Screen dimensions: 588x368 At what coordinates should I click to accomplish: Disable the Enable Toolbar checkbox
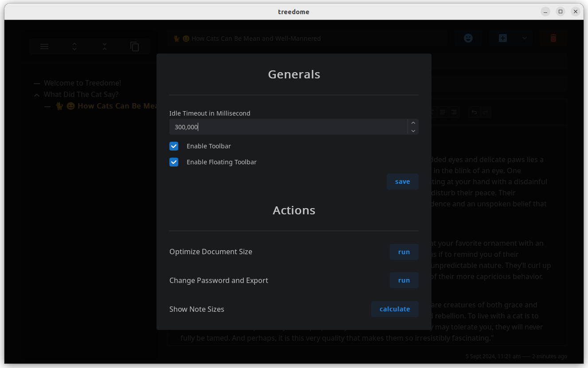point(174,146)
